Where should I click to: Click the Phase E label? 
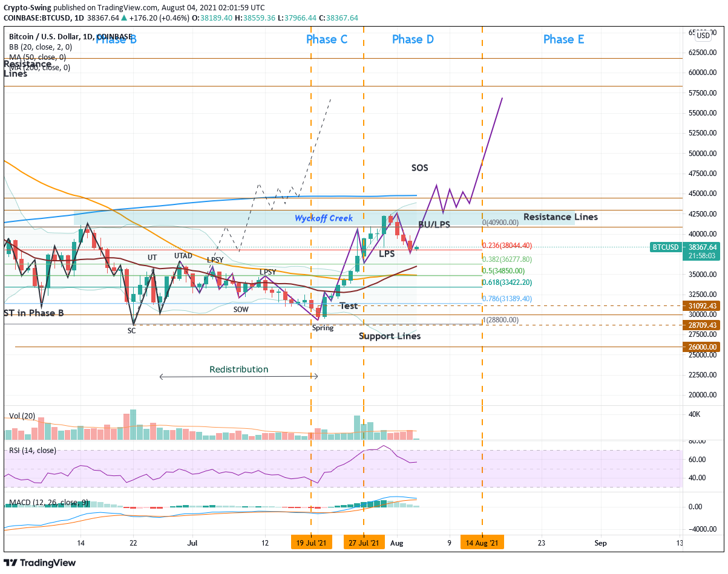pos(563,39)
